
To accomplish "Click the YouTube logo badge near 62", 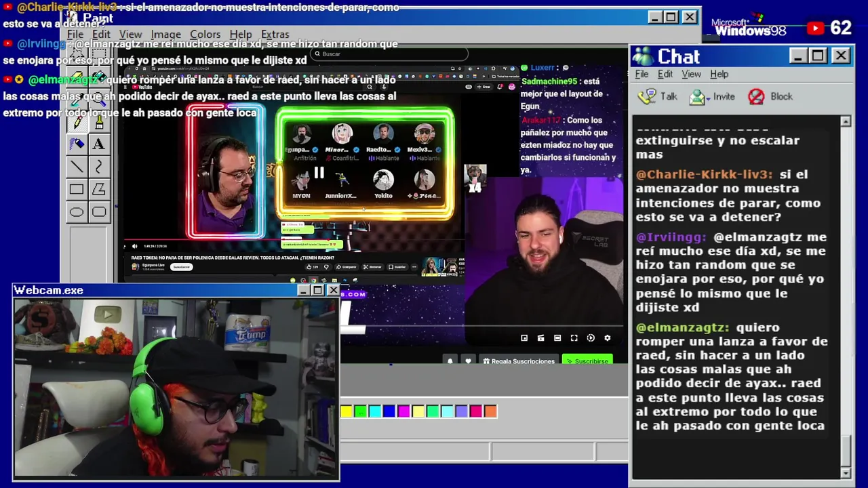I will 816,28.
